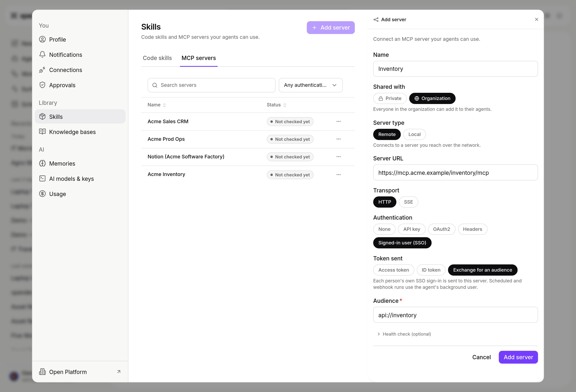Image resolution: width=576 pixels, height=392 pixels.
Task: Set Shared with to Private
Action: point(390,98)
